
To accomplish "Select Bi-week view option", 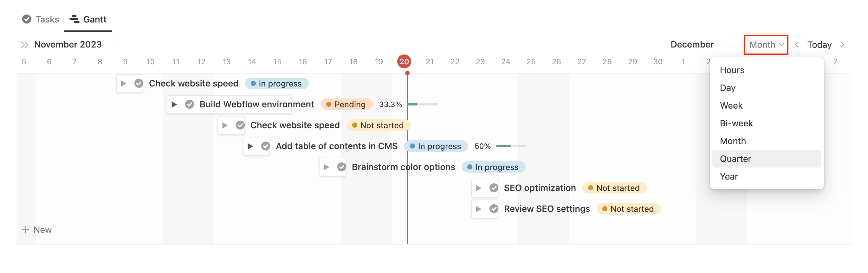I will pyautogui.click(x=736, y=123).
